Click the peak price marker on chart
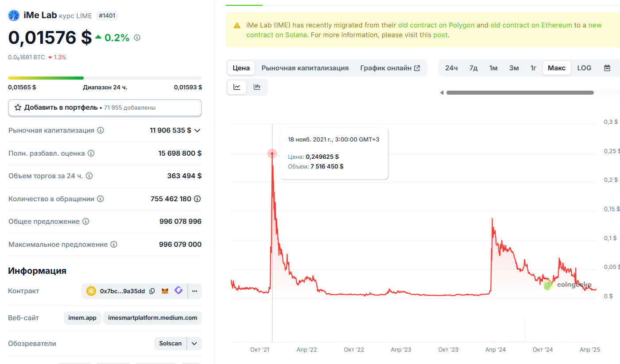Screen dimensions: 620x364 [272, 153]
